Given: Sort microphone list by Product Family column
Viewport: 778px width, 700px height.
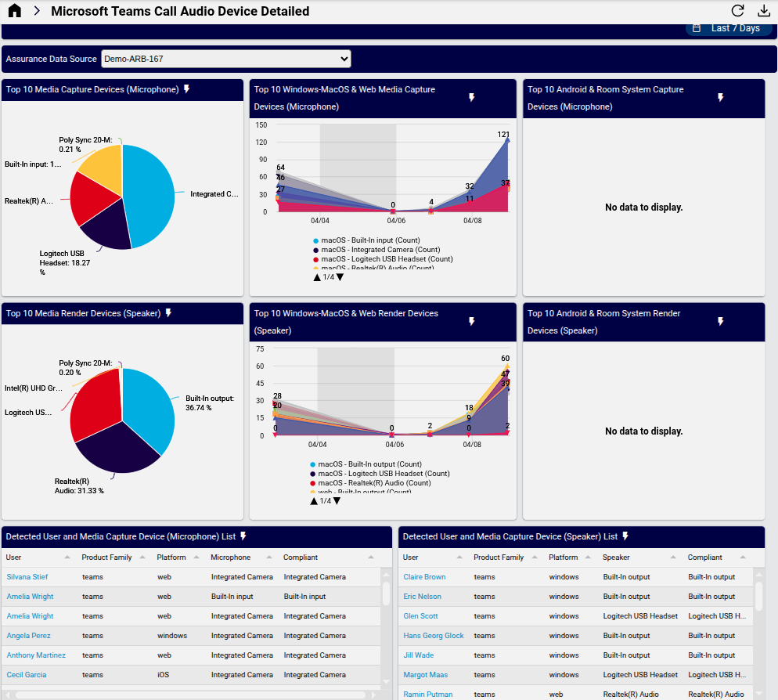Looking at the screenshot, I should [x=113, y=557].
